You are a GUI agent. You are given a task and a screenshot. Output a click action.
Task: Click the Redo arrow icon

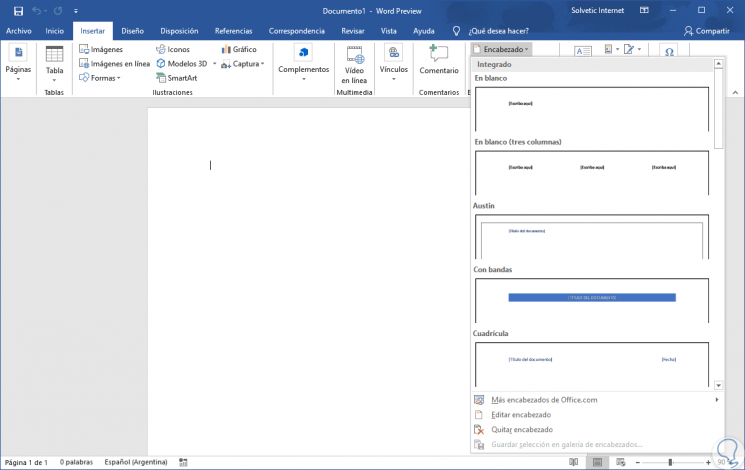[x=58, y=10]
